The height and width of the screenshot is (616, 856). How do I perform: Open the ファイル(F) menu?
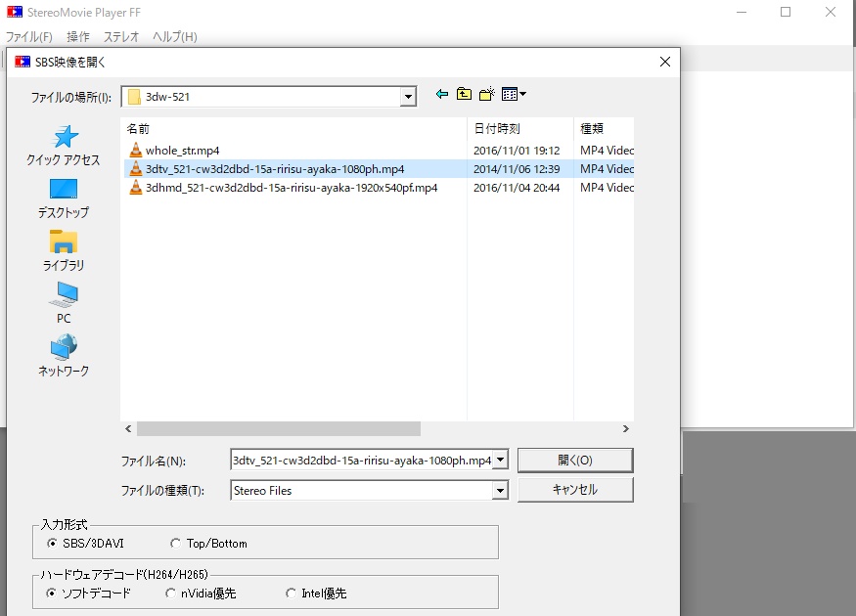coord(29,36)
